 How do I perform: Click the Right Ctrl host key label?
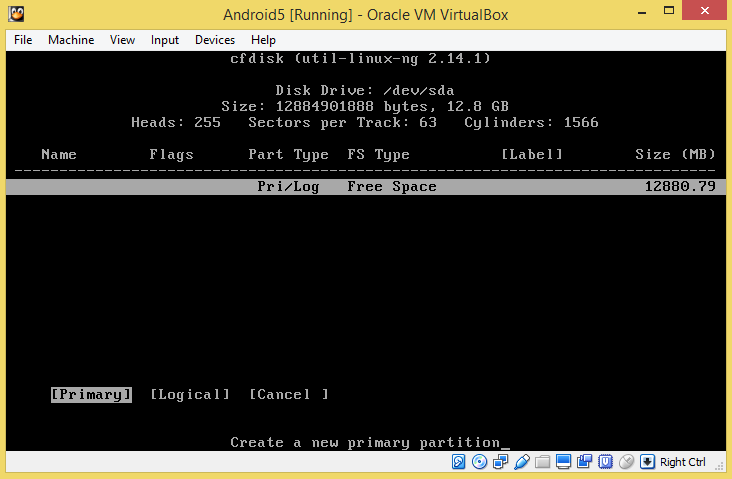click(683, 462)
